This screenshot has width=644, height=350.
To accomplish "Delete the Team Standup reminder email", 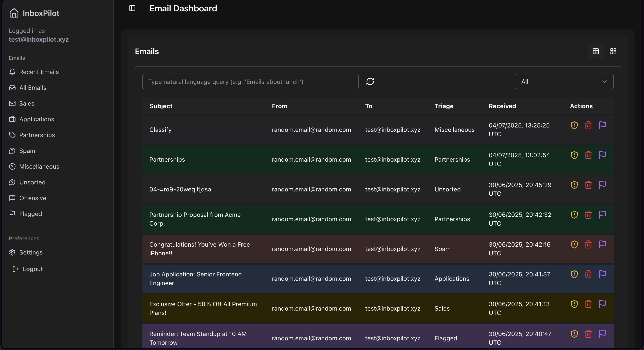I will coord(588,334).
